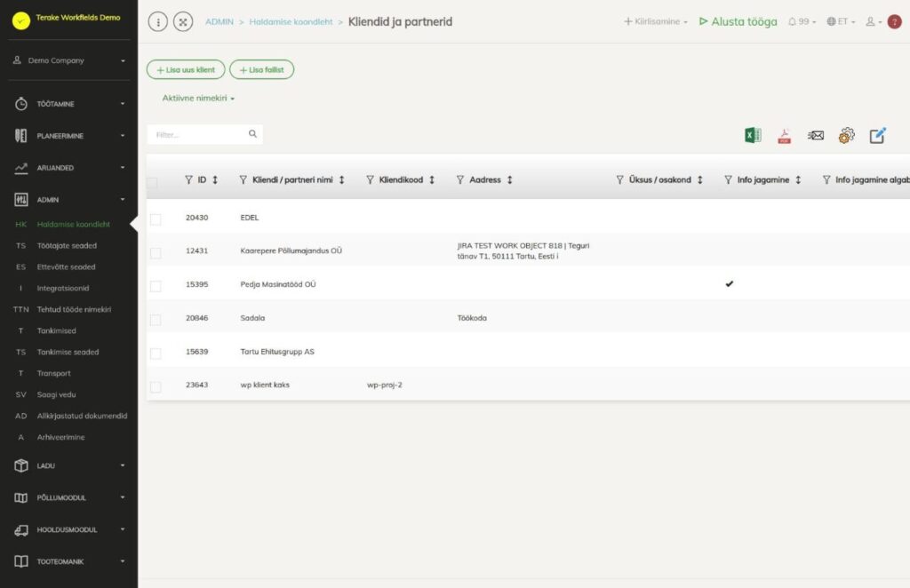This screenshot has height=588, width=910.
Task: Open the three-dot options circle button
Action: pyautogui.click(x=158, y=22)
